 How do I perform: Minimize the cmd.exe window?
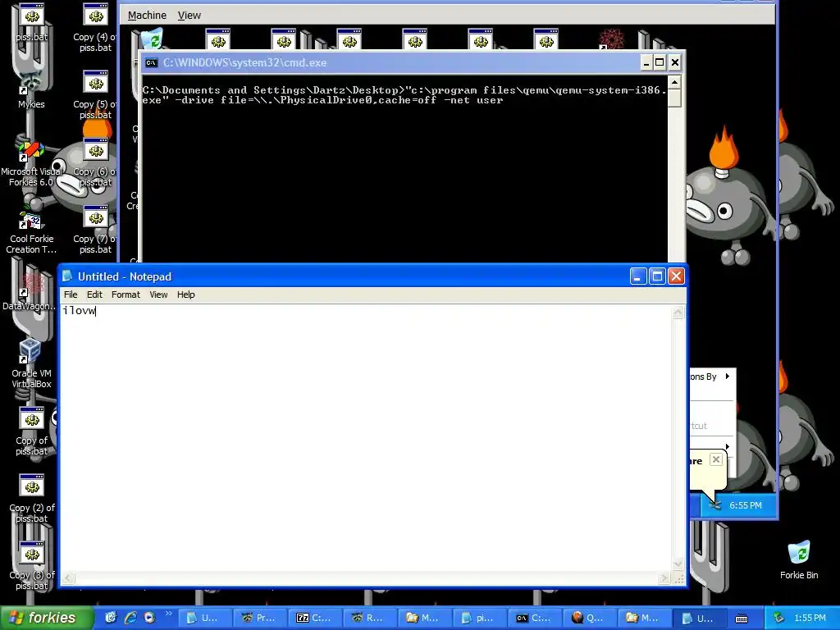pyautogui.click(x=646, y=62)
